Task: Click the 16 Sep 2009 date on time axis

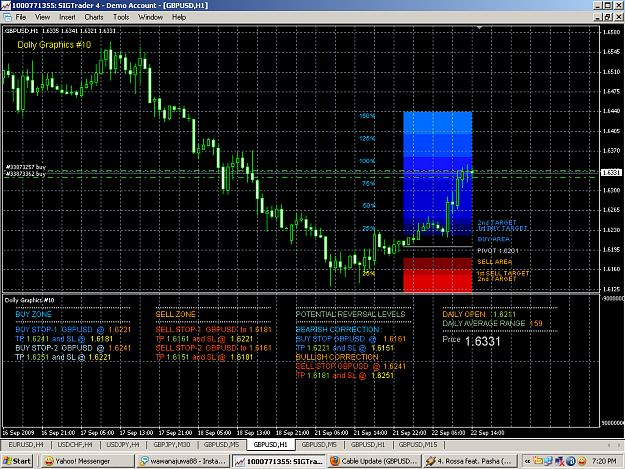Action: 18,433
